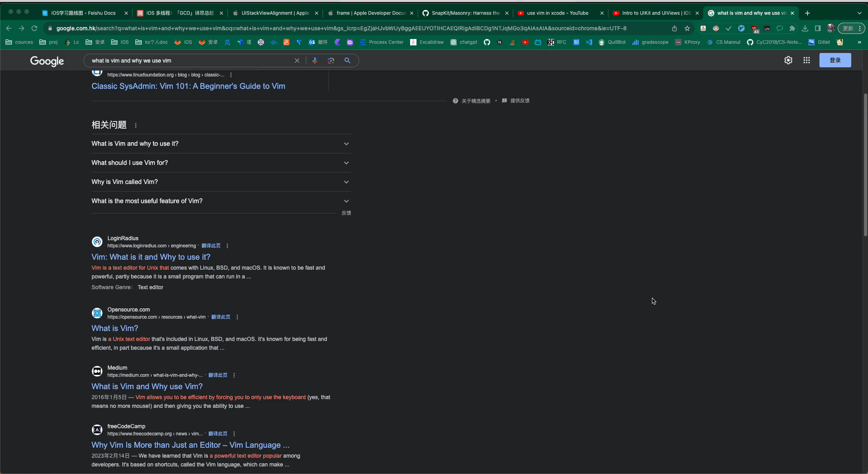Screen dimensions: 868x474
Task: Click the Google Lens image search icon
Action: 331,61
